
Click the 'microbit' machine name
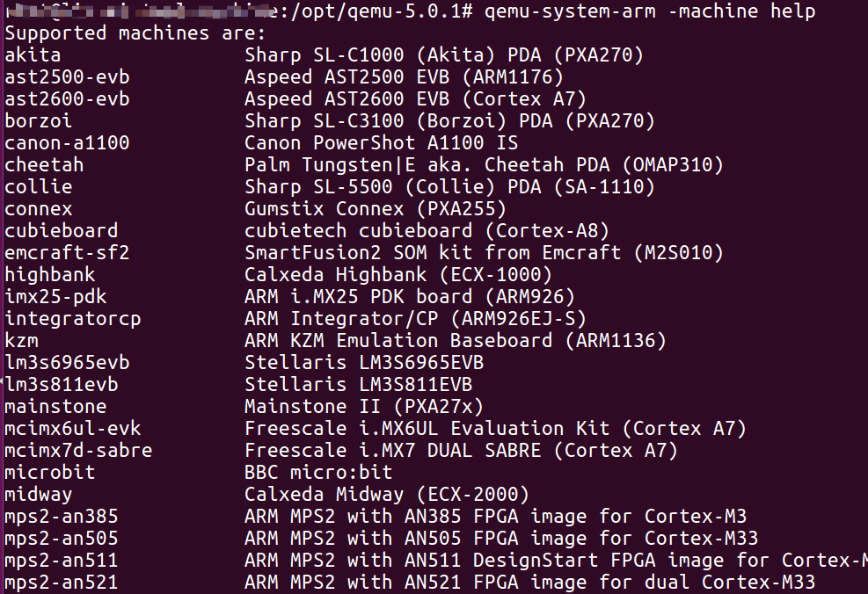[x=50, y=473]
